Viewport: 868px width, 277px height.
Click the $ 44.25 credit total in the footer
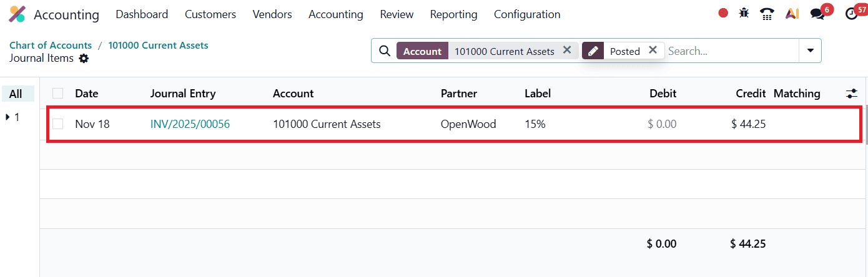pos(748,244)
